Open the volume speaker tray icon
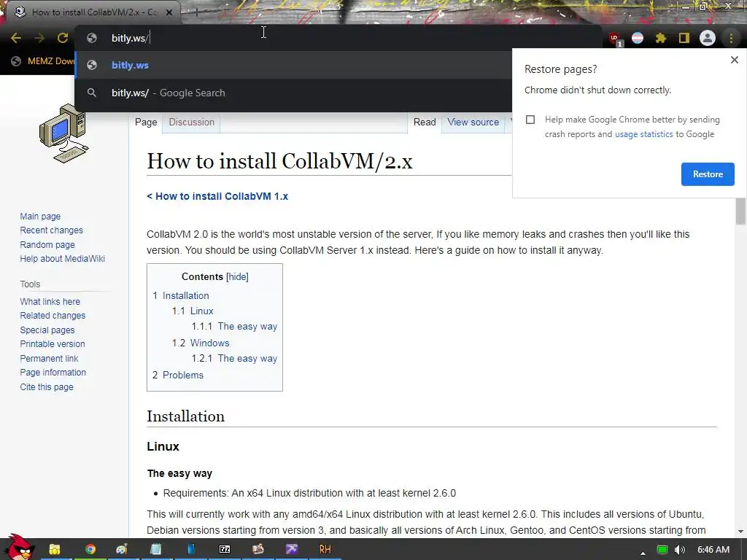 680,550
